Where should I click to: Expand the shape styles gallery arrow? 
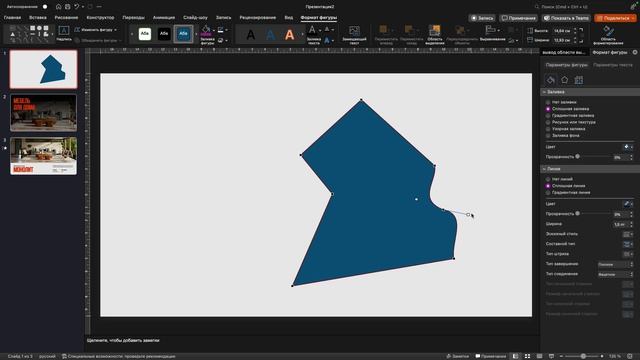[196, 34]
